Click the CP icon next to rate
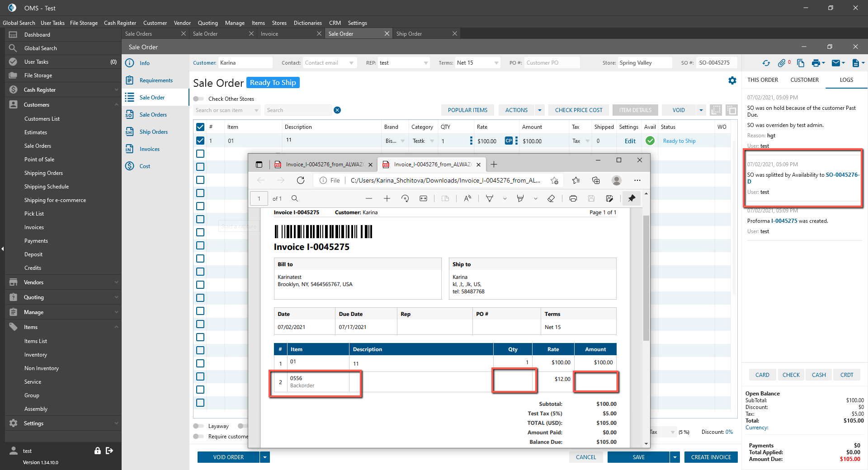The height and width of the screenshot is (470, 868). (509, 141)
